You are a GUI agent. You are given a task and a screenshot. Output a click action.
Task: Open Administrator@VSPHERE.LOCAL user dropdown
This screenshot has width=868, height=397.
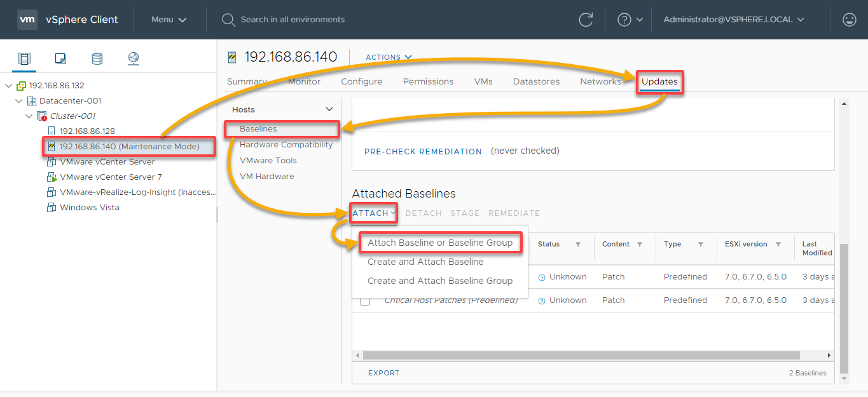pyautogui.click(x=734, y=20)
